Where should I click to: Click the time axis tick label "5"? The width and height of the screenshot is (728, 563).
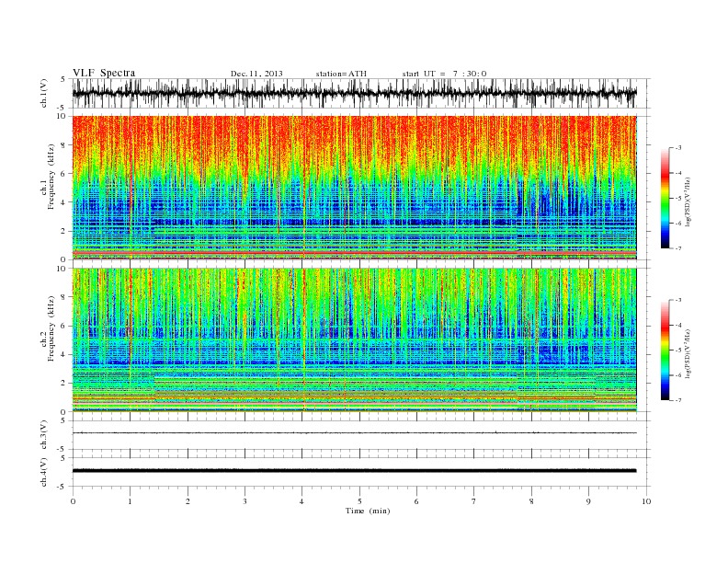click(x=359, y=501)
